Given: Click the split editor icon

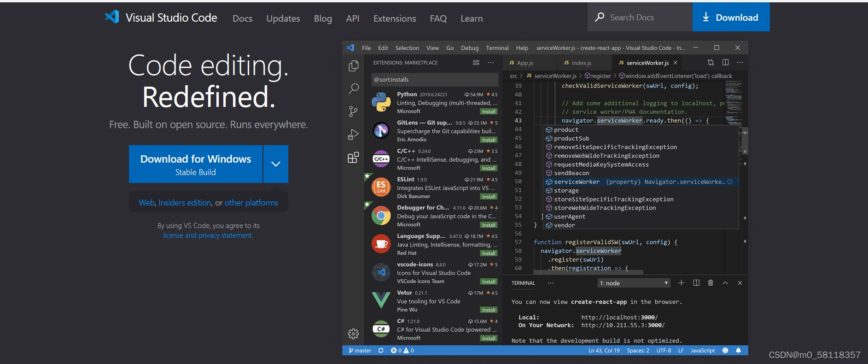Looking at the screenshot, I should pyautogui.click(x=726, y=62).
